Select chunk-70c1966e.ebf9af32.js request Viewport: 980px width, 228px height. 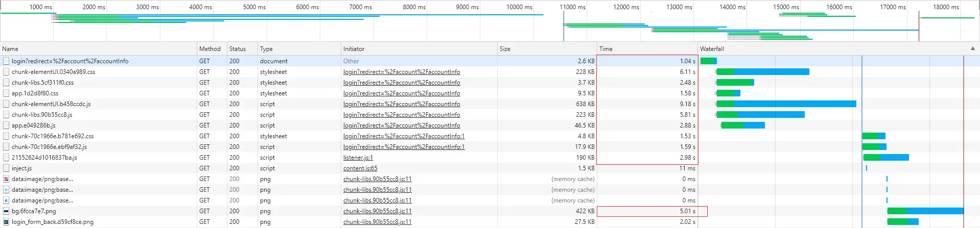(490, 147)
